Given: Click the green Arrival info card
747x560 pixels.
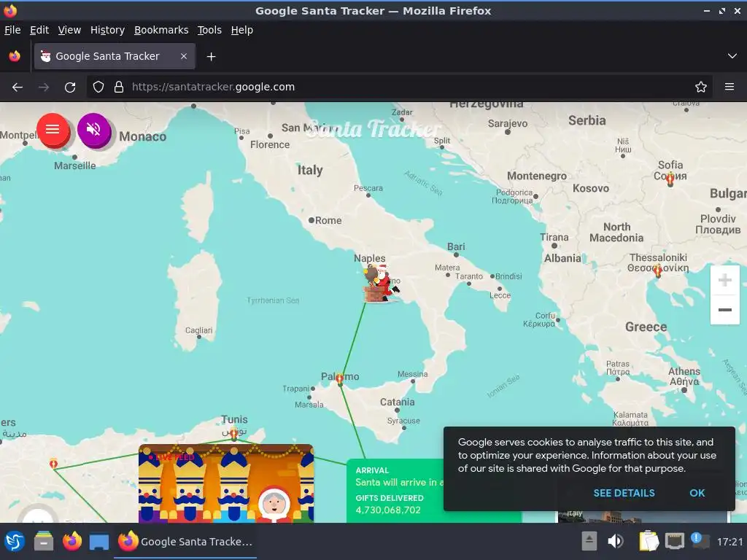Looking at the screenshot, I should click(x=395, y=491).
